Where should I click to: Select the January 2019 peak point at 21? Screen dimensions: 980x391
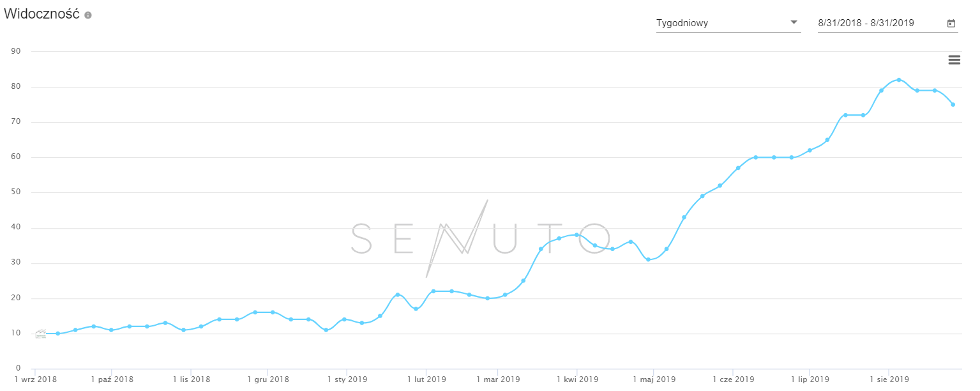coord(398,295)
